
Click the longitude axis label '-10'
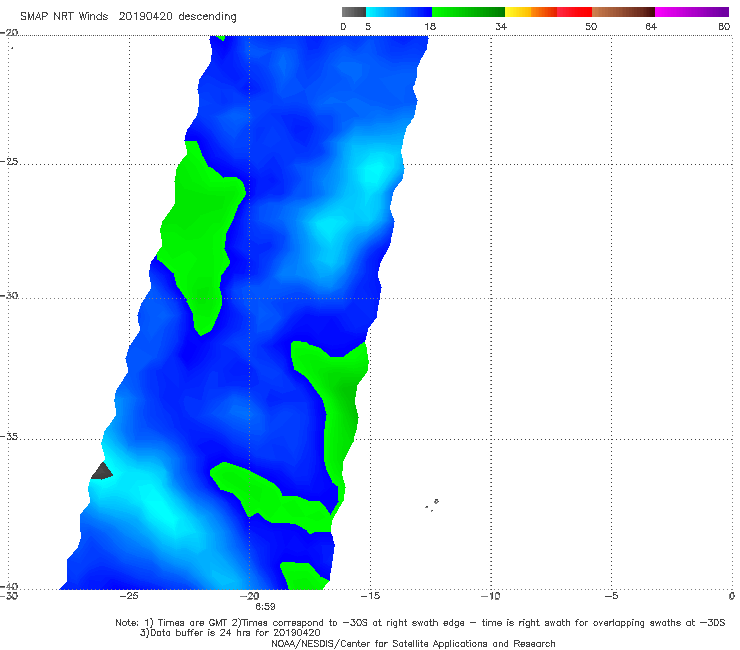[490, 596]
